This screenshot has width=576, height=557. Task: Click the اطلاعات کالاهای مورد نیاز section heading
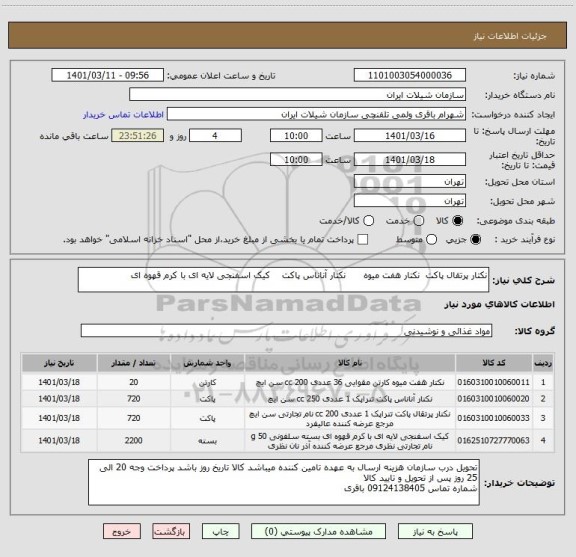coord(500,304)
